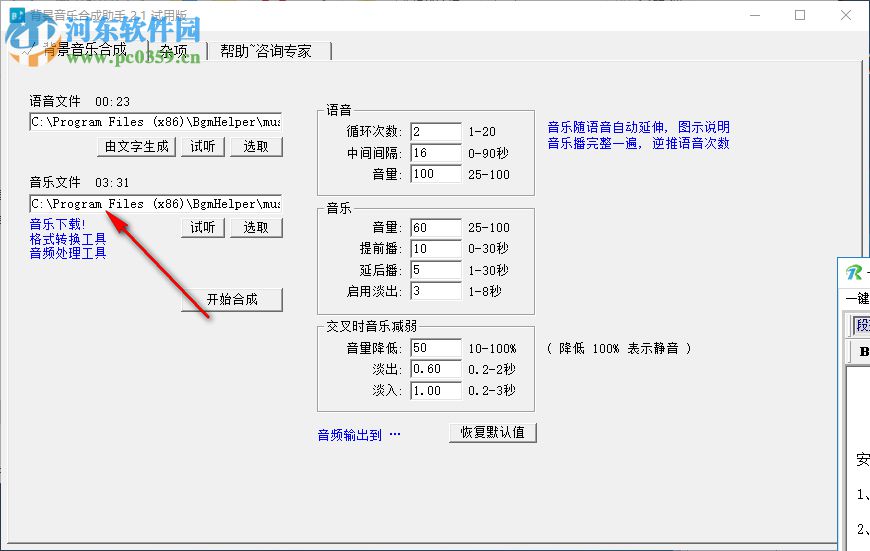Maximize the 背景音乐合成助手 window
The image size is (870, 551).
tap(800, 15)
